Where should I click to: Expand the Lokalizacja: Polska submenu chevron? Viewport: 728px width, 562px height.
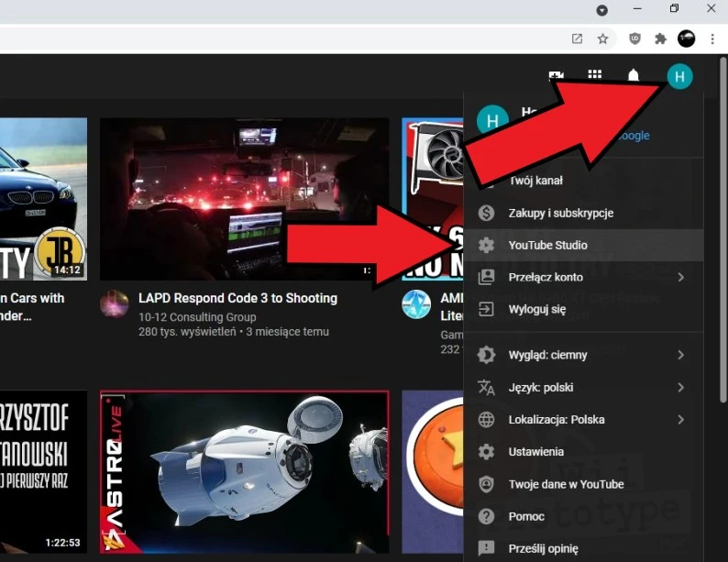pos(680,420)
